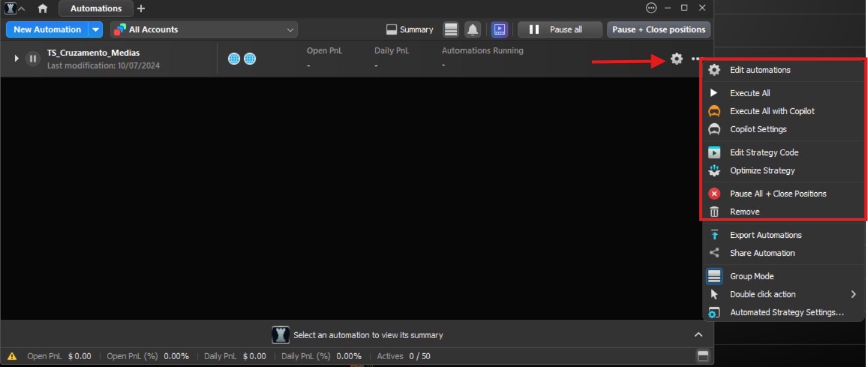Toggle the Summary panel button
868x367 pixels.
(409, 29)
